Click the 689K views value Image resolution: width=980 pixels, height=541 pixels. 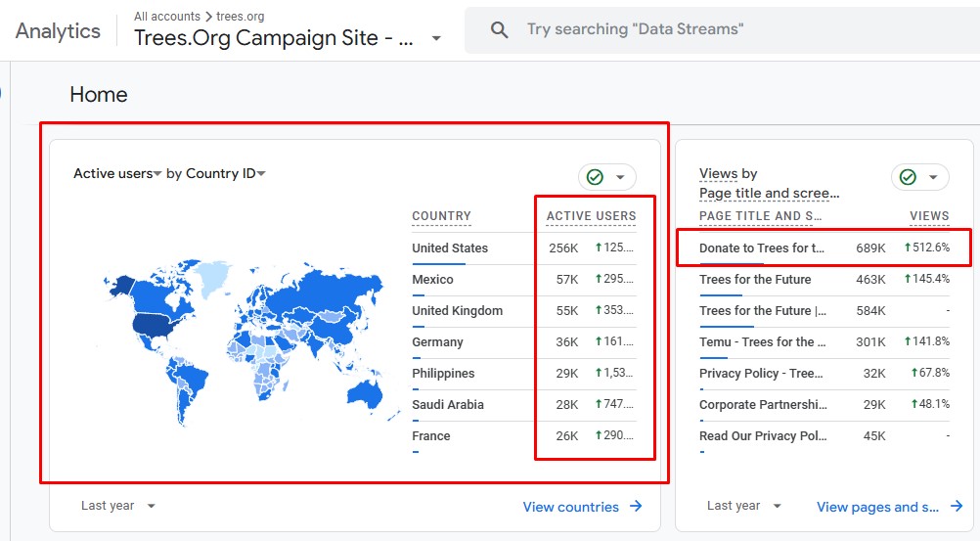[x=870, y=248]
